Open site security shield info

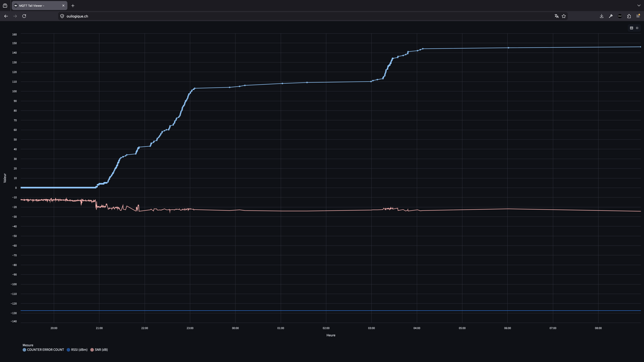[x=62, y=16]
